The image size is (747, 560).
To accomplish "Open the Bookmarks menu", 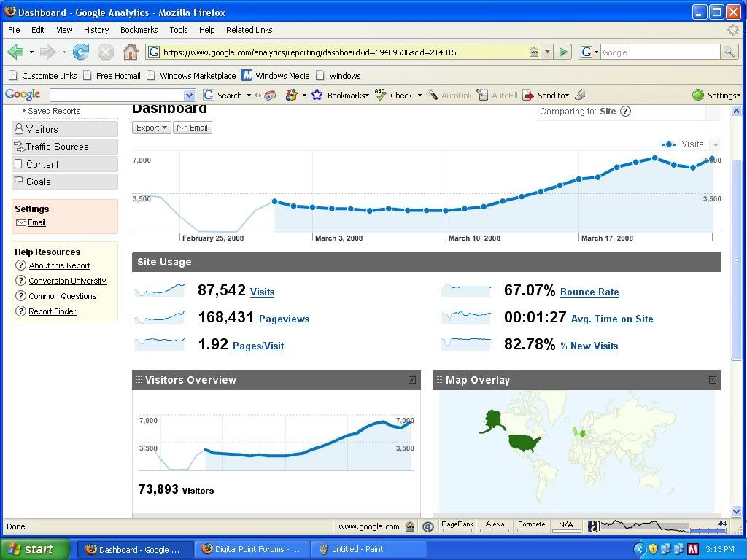I will coord(139,30).
